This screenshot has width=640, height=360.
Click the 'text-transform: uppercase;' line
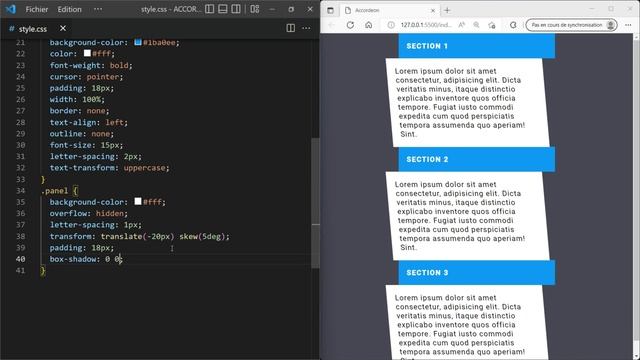(109, 168)
